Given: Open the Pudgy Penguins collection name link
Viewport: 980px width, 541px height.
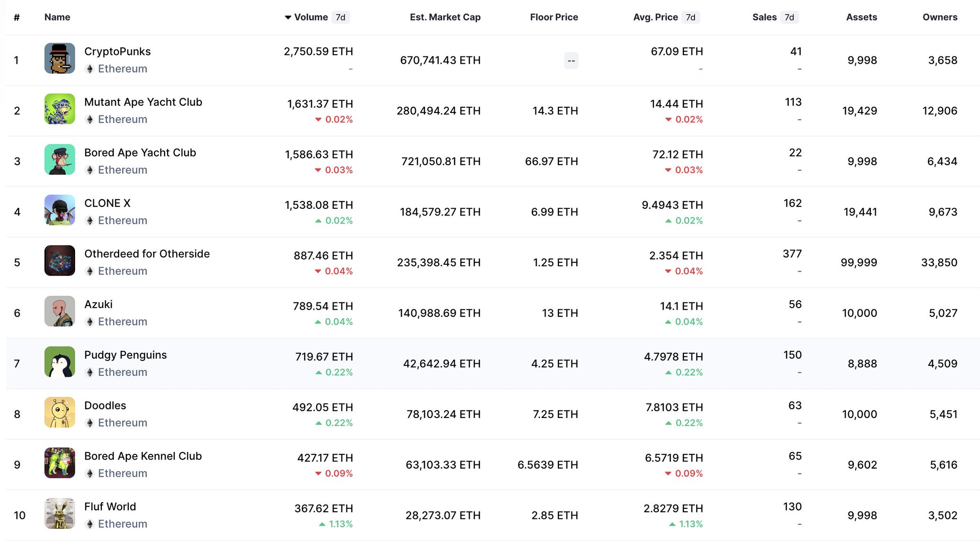Looking at the screenshot, I should (x=125, y=355).
